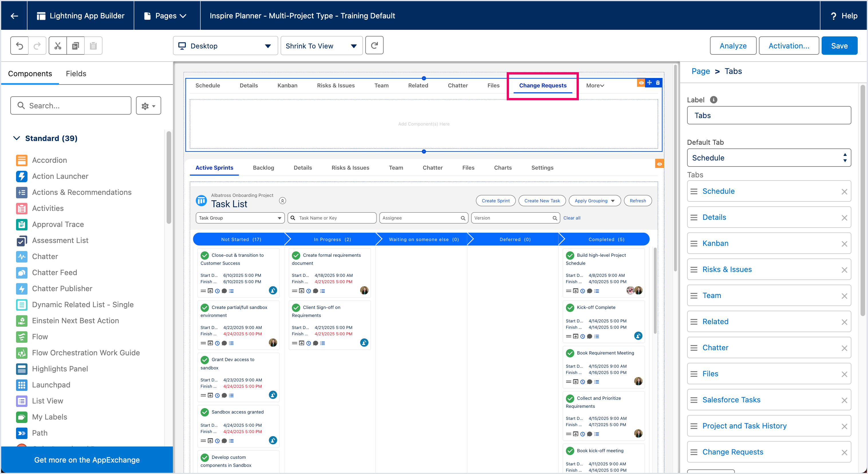Image resolution: width=868 pixels, height=474 pixels.
Task: Toggle check on Create formal requirements task
Action: pyautogui.click(x=296, y=255)
